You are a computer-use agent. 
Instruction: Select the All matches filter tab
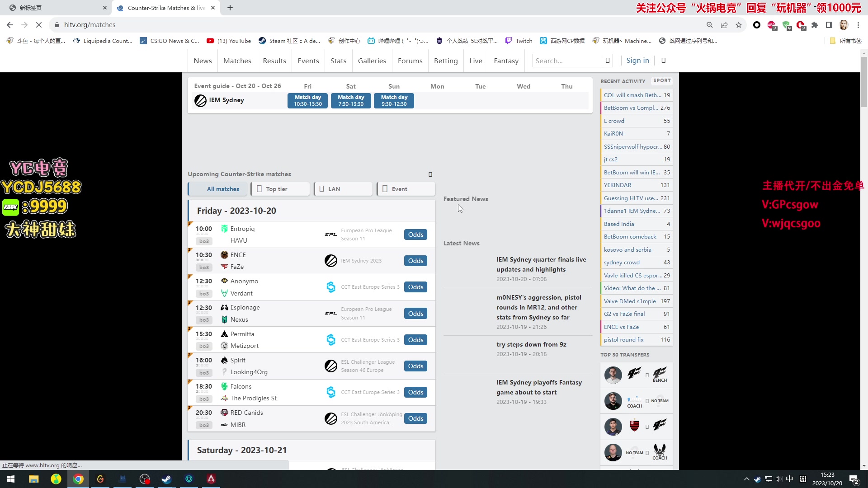[x=217, y=189]
